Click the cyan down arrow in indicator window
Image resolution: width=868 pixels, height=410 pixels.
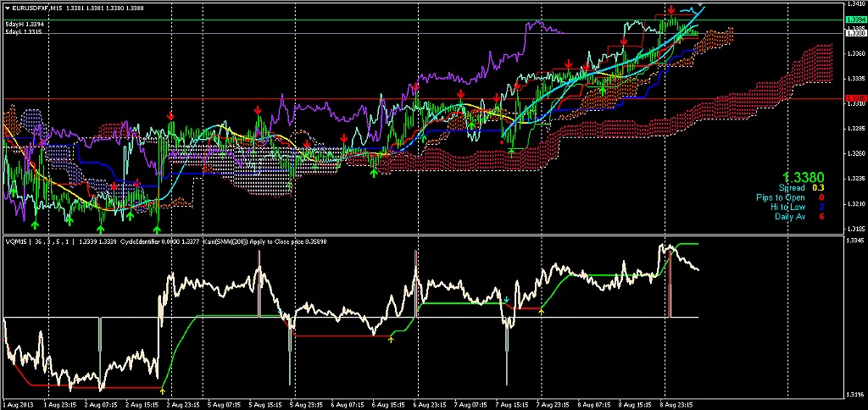pos(506,300)
